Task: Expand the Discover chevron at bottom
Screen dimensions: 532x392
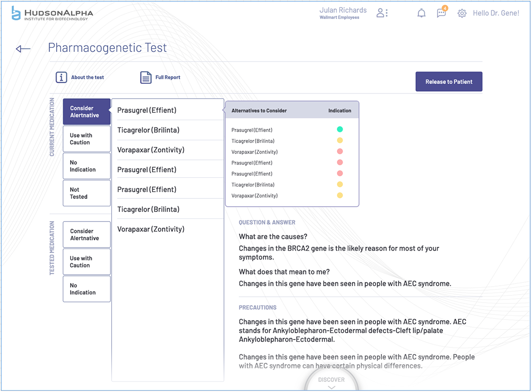Action: pyautogui.click(x=331, y=388)
